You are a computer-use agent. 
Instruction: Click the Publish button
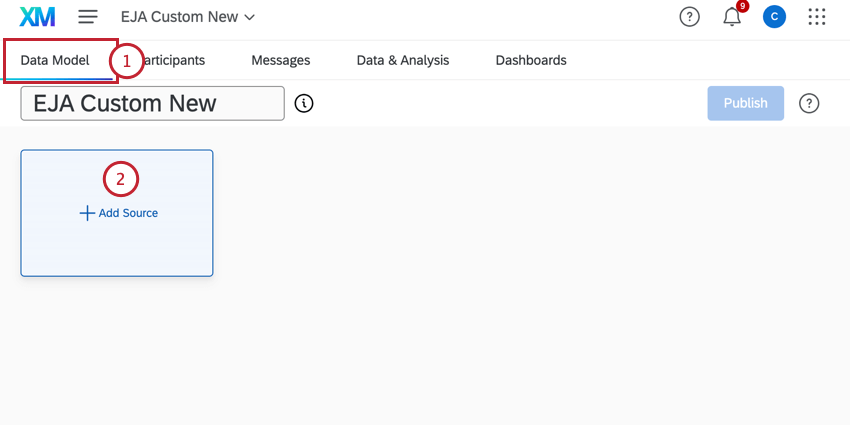(x=745, y=103)
